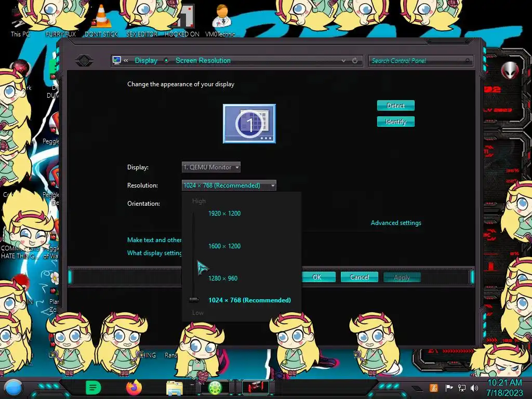Click the Apply button

pyautogui.click(x=402, y=277)
